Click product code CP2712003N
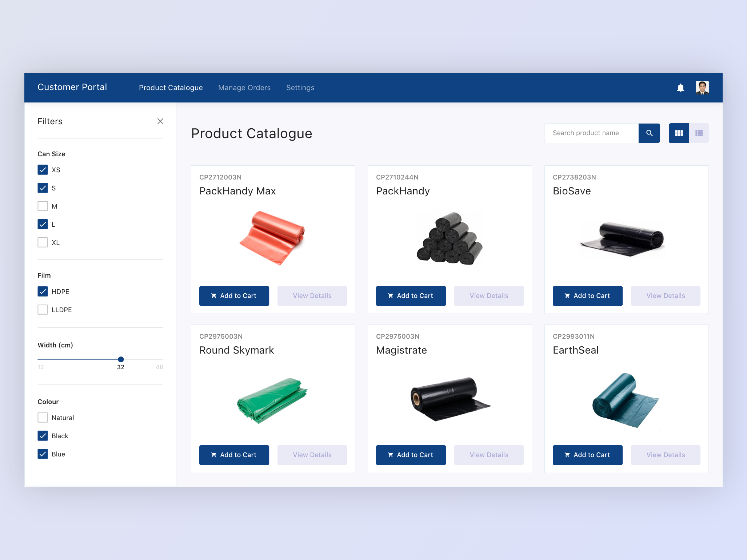 tap(220, 177)
